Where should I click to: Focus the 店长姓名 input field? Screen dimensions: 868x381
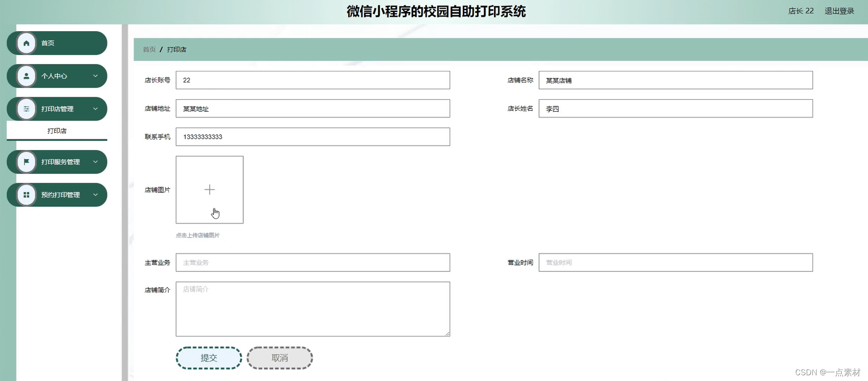676,108
